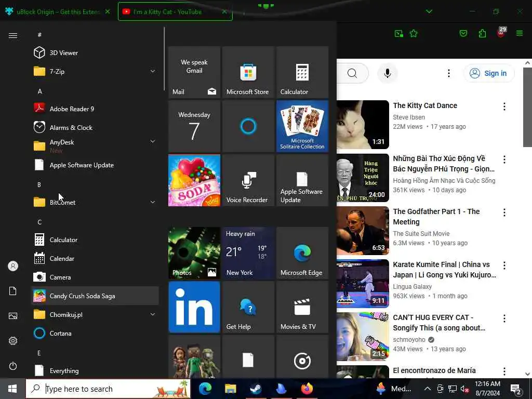Open the Cortana tile
The width and height of the screenshot is (532, 399).
pos(248,126)
